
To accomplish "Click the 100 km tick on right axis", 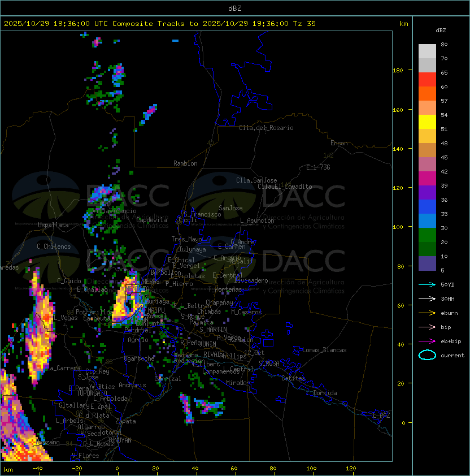I will [x=398, y=227].
